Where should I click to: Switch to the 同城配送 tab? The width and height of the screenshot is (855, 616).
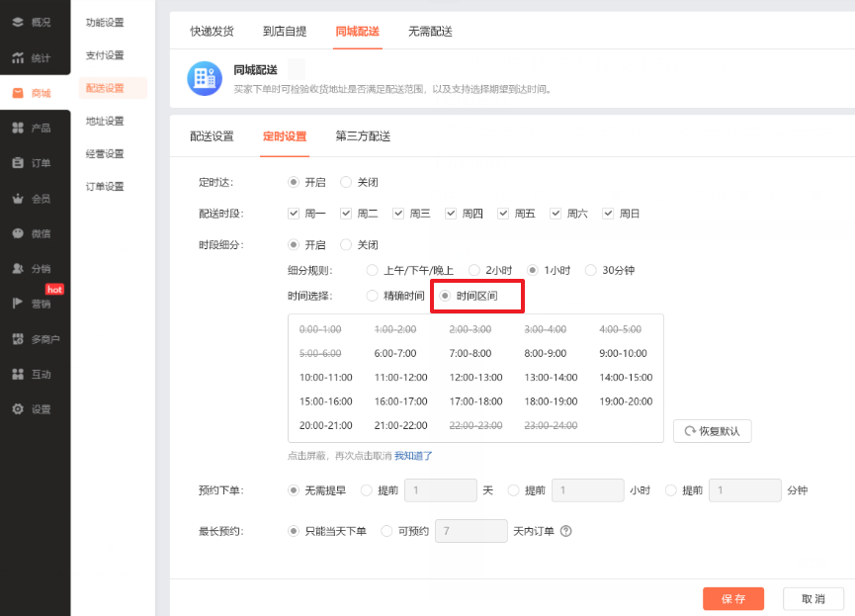(x=357, y=31)
